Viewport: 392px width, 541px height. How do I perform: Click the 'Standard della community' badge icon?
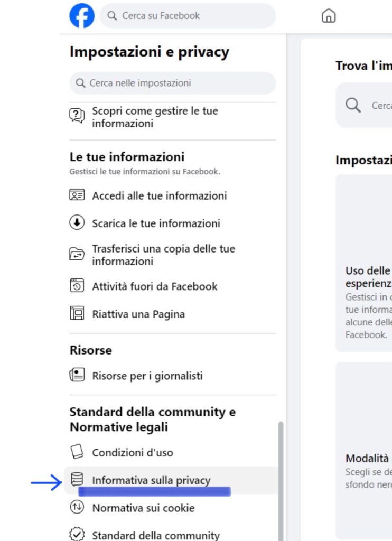tap(77, 535)
